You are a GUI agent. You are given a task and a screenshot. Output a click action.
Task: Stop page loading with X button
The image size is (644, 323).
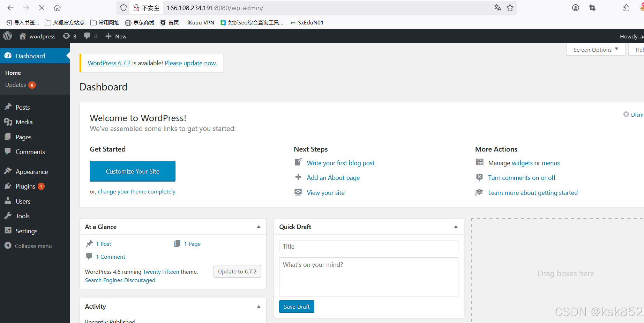tap(42, 8)
